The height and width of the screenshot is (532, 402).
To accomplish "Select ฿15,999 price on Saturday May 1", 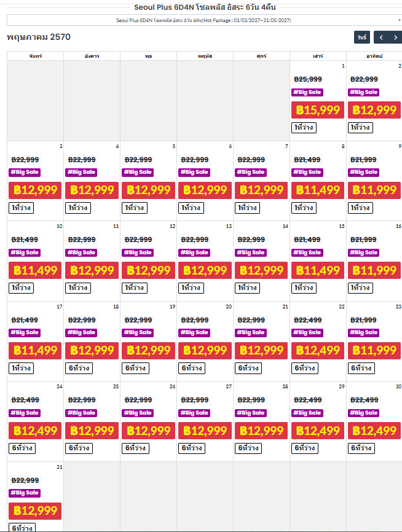I will [318, 110].
